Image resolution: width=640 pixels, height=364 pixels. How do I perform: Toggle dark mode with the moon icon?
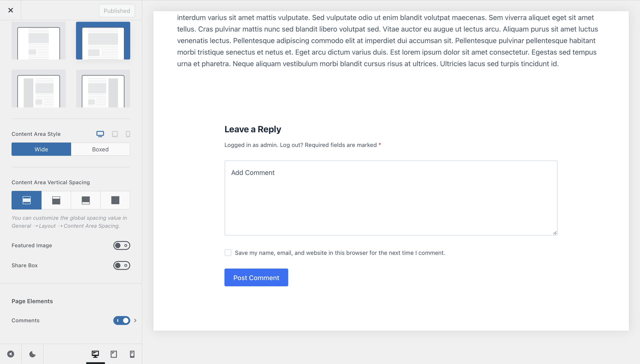point(32,354)
